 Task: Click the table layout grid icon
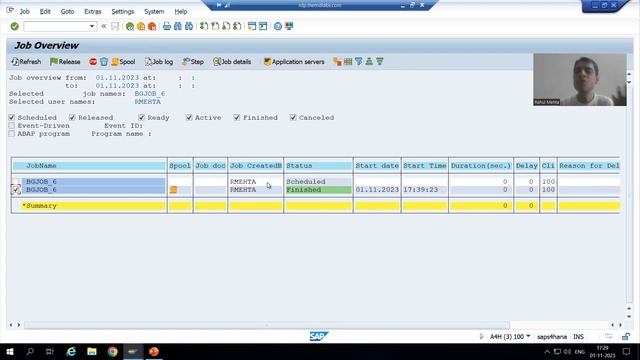pos(348,62)
